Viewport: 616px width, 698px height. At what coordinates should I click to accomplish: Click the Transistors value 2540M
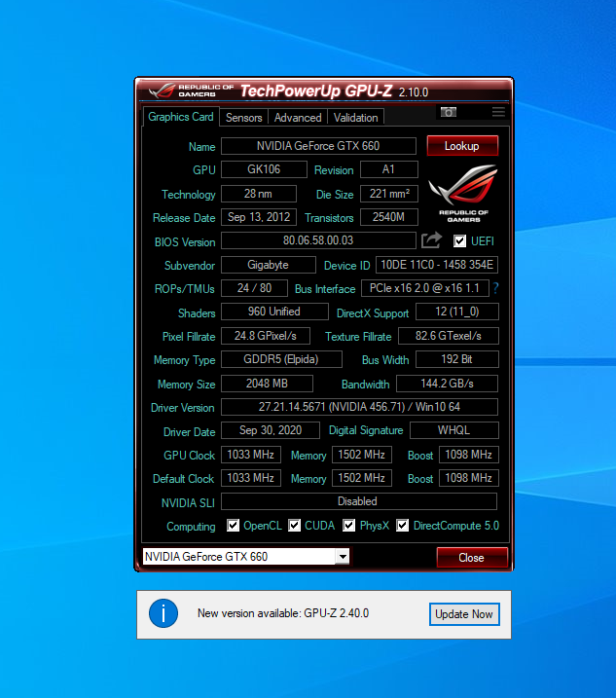(389, 217)
